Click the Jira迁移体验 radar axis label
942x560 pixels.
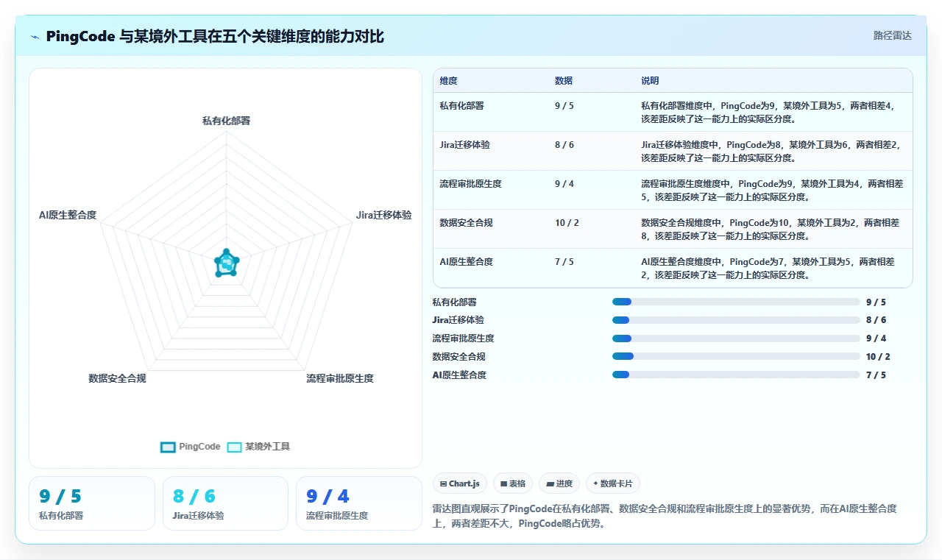click(x=383, y=216)
